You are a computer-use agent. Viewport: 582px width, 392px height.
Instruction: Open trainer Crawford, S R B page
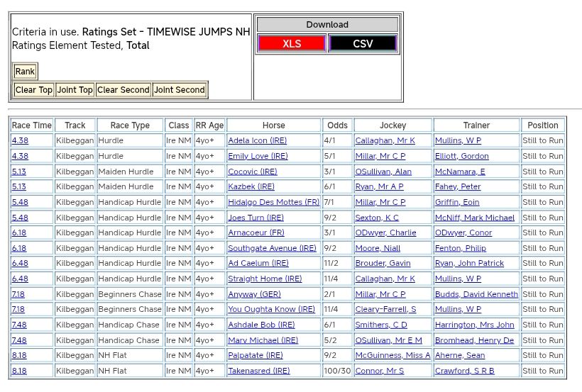464,371
